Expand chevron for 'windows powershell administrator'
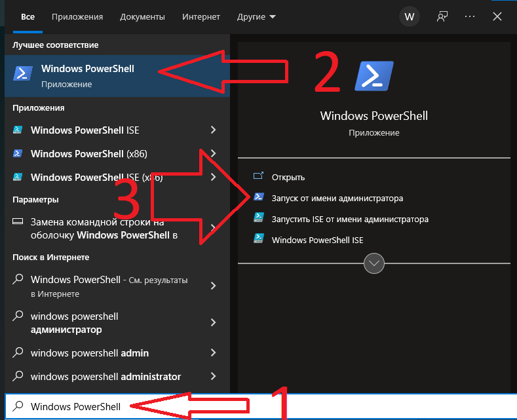The height and width of the screenshot is (420, 517). 214,376
